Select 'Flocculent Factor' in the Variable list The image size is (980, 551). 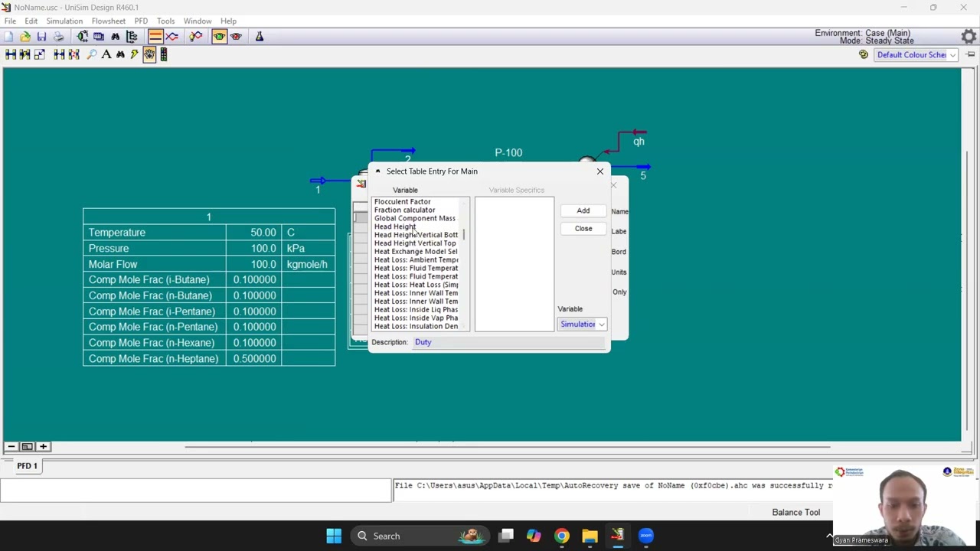403,202
